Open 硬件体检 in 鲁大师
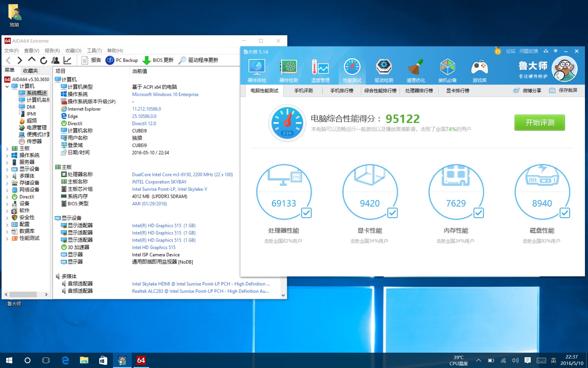 pyautogui.click(x=257, y=70)
